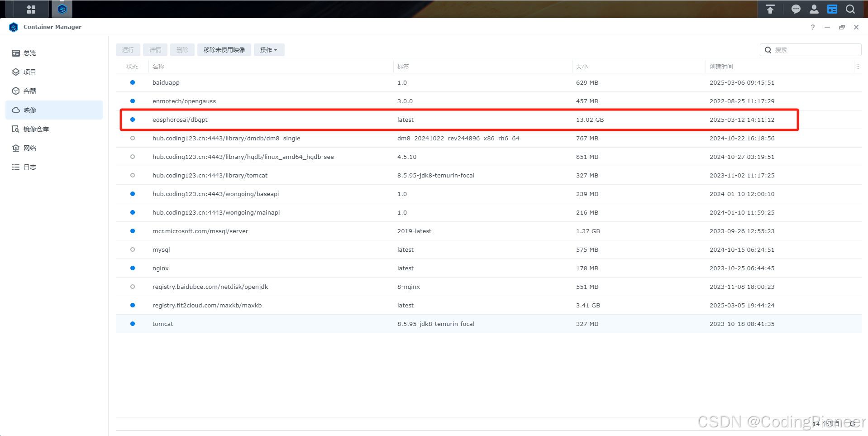Click the status dot of mcr.microsoft.com/mssql/server
This screenshot has width=868, height=436.
point(133,231)
